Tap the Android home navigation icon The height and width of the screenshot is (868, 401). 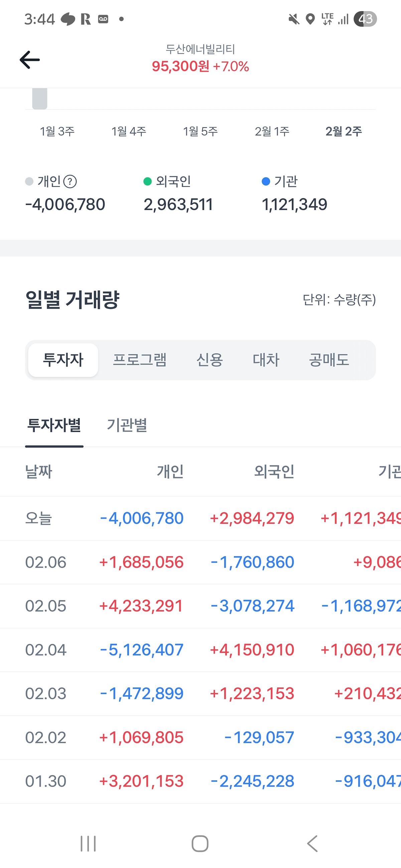point(200,844)
